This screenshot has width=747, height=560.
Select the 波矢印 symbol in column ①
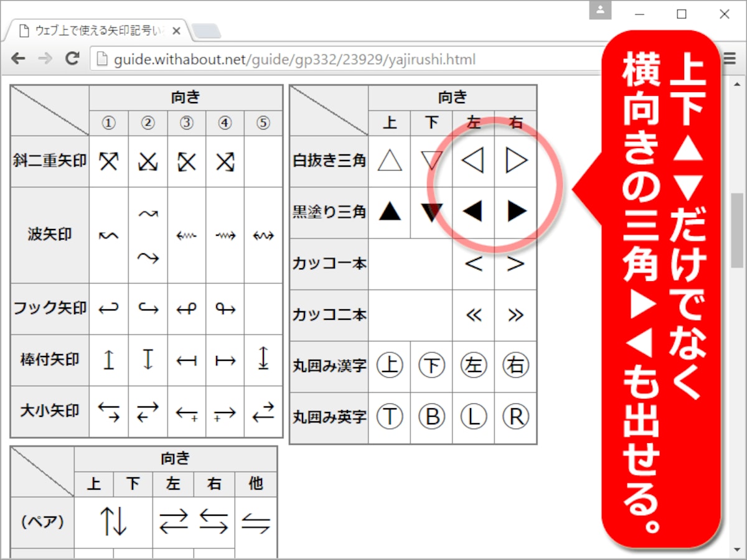point(109,235)
